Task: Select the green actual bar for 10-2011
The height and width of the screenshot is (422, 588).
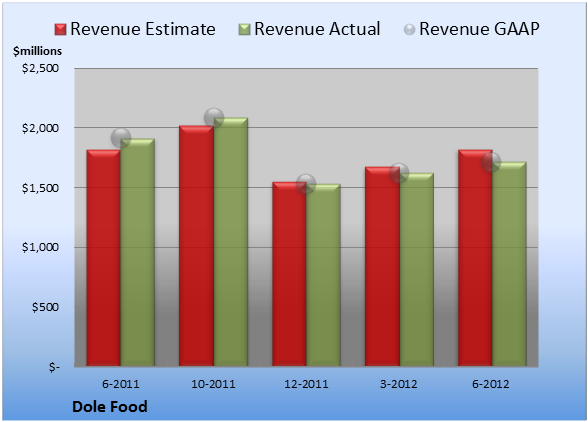Action: (231, 242)
